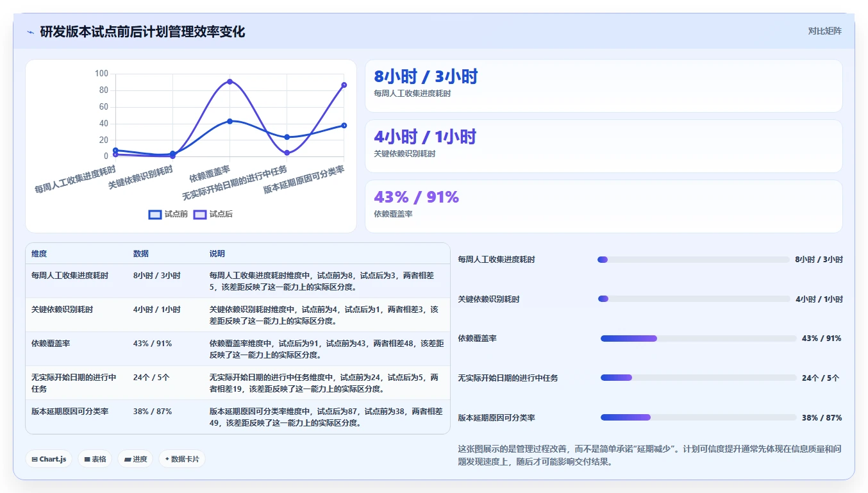Click the progress bar for 版本延期原因可分类率
The height and width of the screenshot is (493, 868).
pyautogui.click(x=699, y=417)
